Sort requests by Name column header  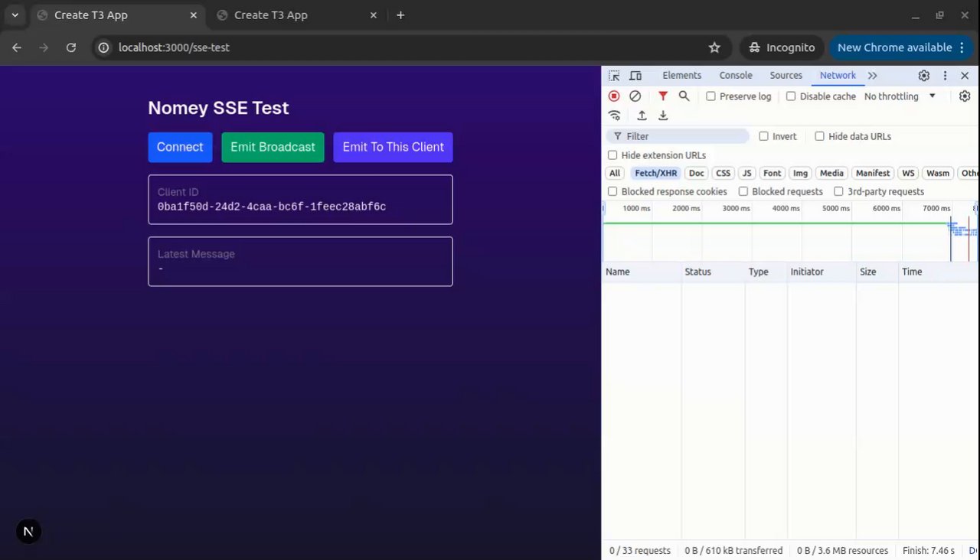642,272
